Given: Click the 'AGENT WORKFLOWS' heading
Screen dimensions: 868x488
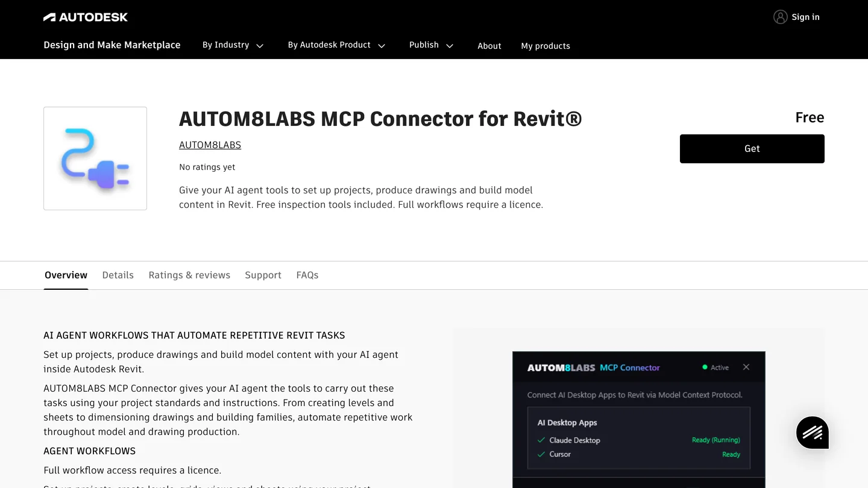Looking at the screenshot, I should 90,451.
